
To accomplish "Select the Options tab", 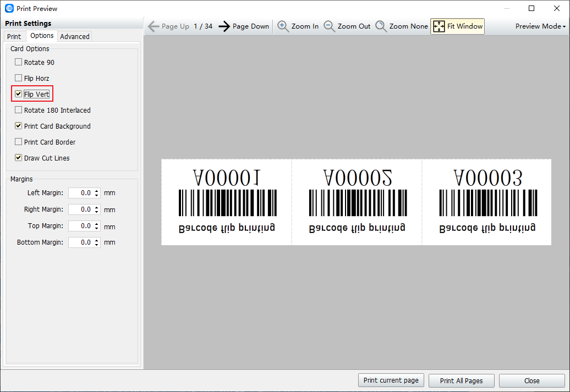I will (42, 36).
